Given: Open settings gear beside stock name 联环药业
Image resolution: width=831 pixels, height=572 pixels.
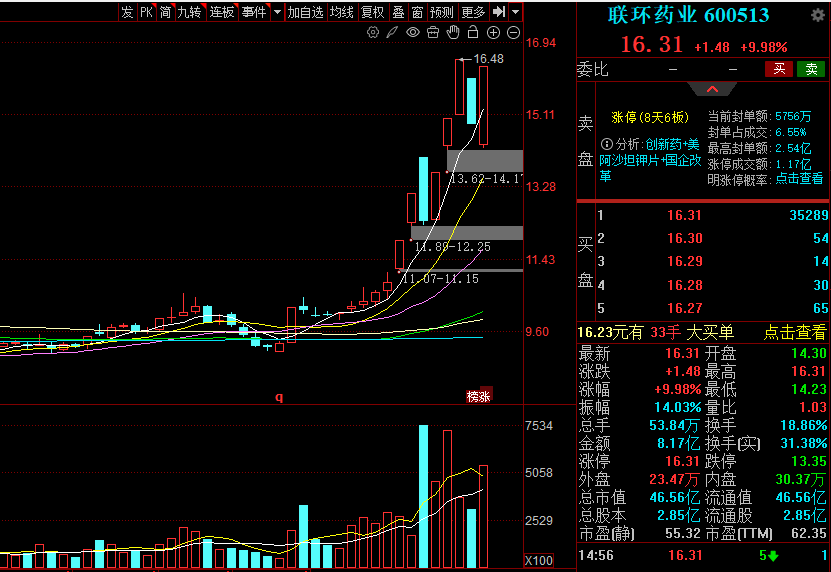Looking at the screenshot, I should [818, 15].
